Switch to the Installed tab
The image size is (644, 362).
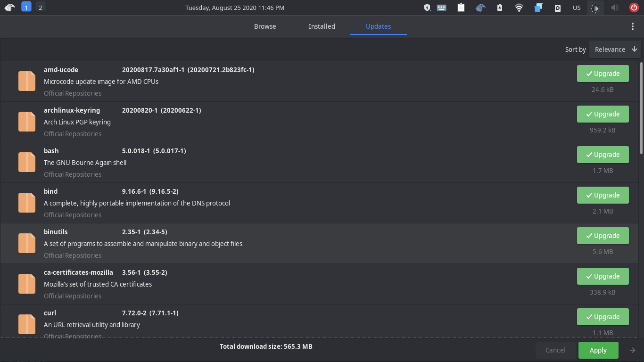pyautogui.click(x=322, y=26)
